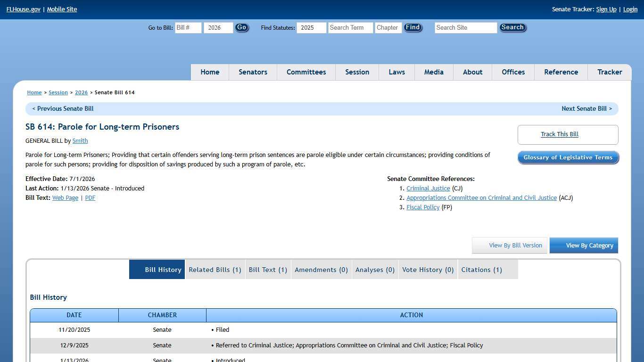
Task: Click the Go button for bill search
Action: tap(241, 28)
